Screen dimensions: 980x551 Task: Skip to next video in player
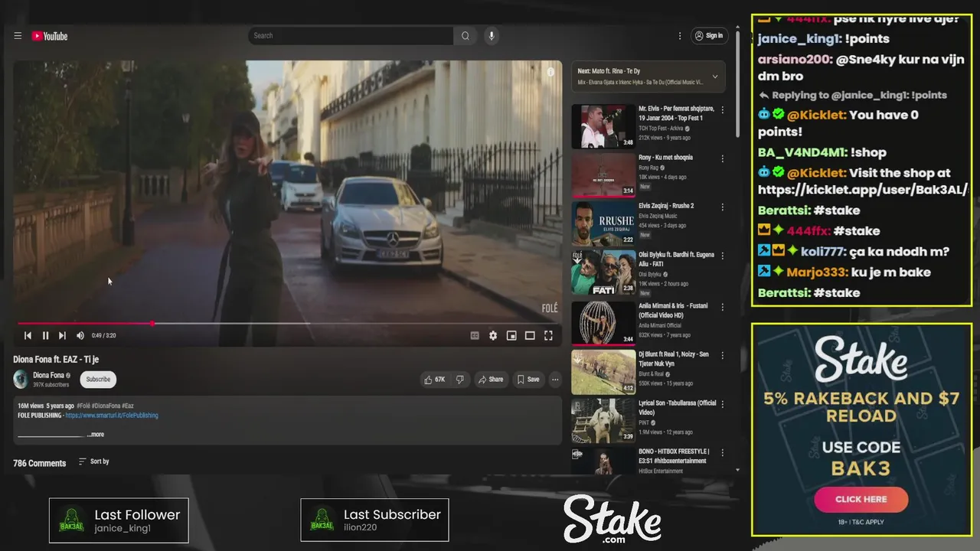tap(62, 335)
